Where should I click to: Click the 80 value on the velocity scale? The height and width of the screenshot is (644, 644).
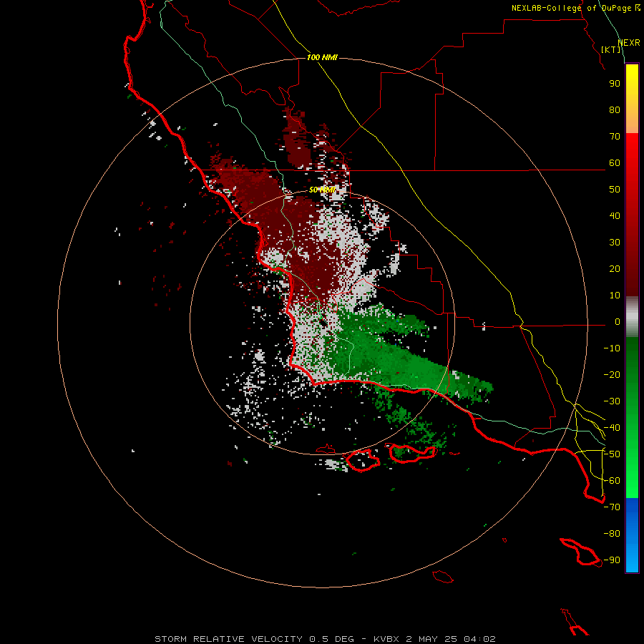tap(615, 110)
